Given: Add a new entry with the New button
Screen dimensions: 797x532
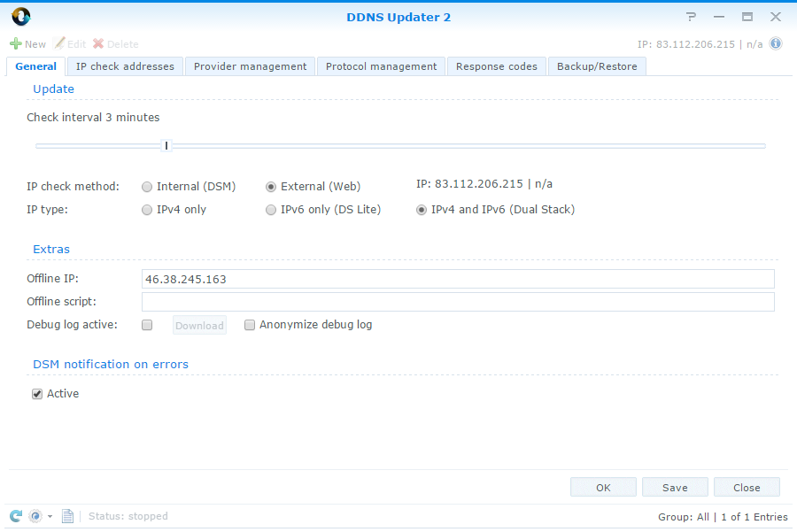Looking at the screenshot, I should 28,44.
